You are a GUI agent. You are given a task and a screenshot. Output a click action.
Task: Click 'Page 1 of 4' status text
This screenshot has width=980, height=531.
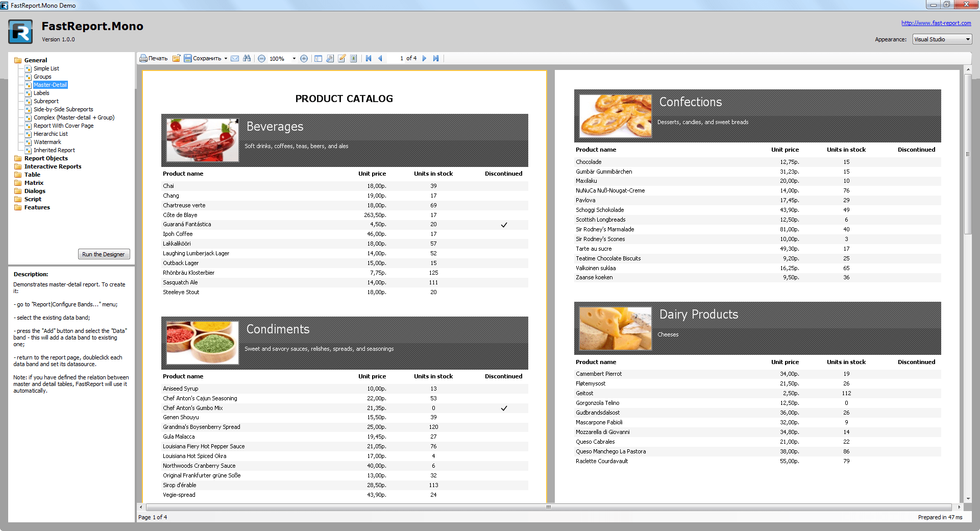[x=153, y=517]
